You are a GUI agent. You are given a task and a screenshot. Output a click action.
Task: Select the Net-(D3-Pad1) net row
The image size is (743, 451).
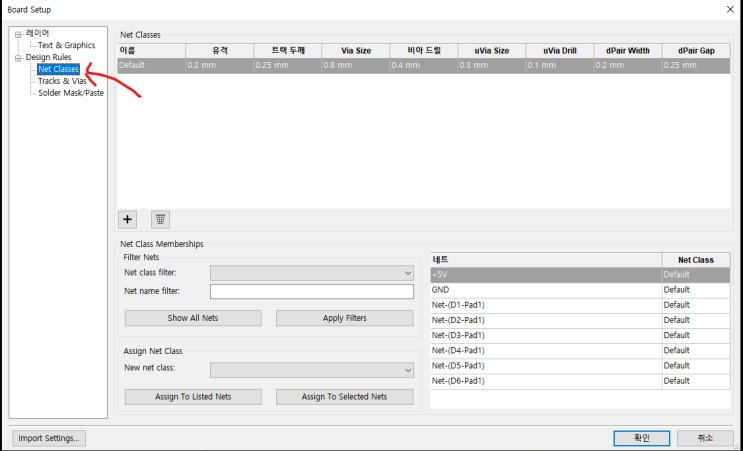pyautogui.click(x=580, y=335)
